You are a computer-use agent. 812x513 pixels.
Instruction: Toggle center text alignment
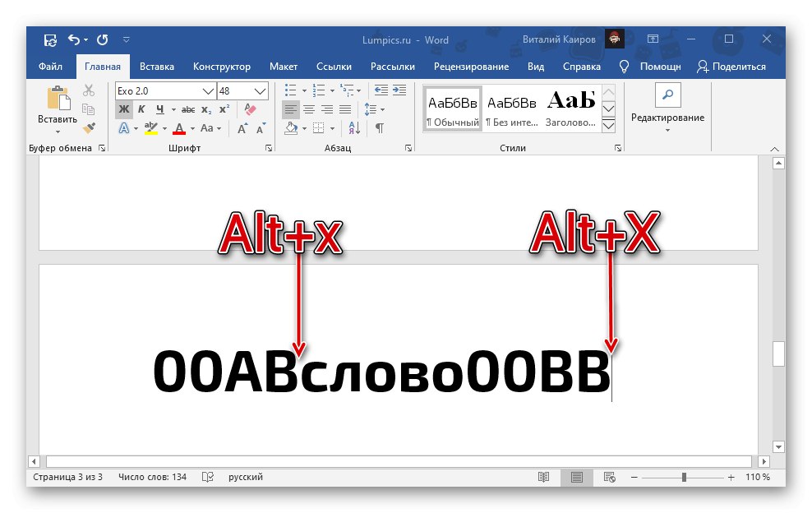click(307, 107)
